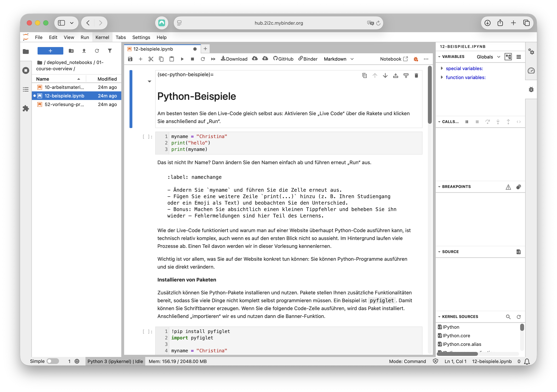The width and height of the screenshot is (557, 392).
Task: Delete the cell with trash icon
Action: pos(416,76)
